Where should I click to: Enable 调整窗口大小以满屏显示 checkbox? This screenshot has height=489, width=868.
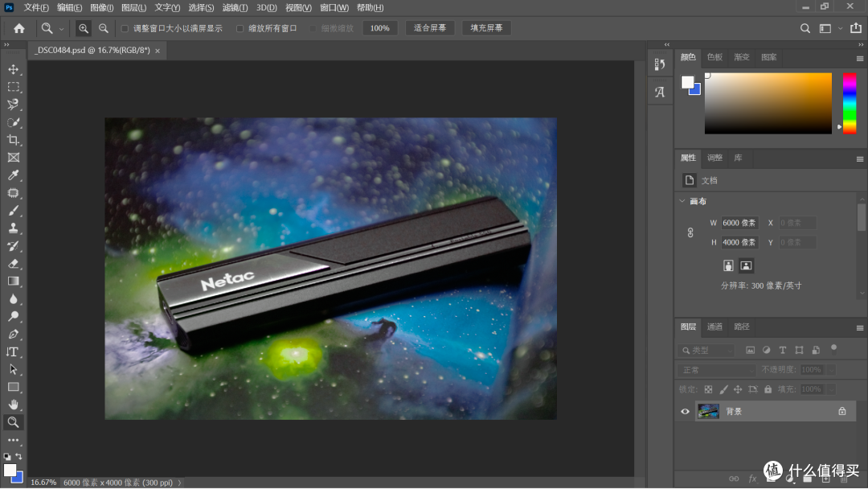125,28
